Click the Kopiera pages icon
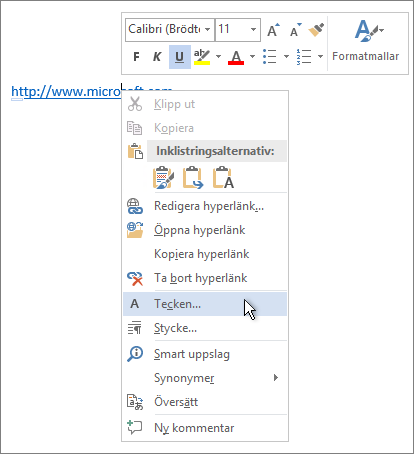The width and height of the screenshot is (414, 454). [135, 128]
